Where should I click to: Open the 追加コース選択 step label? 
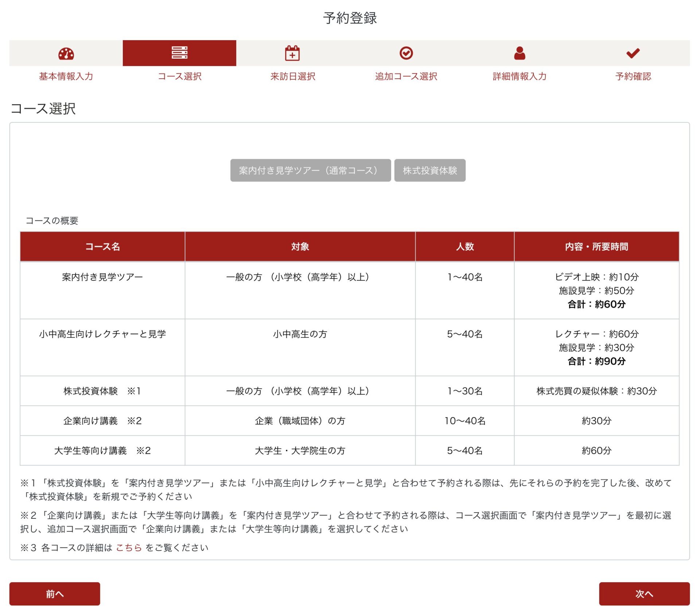tap(406, 76)
